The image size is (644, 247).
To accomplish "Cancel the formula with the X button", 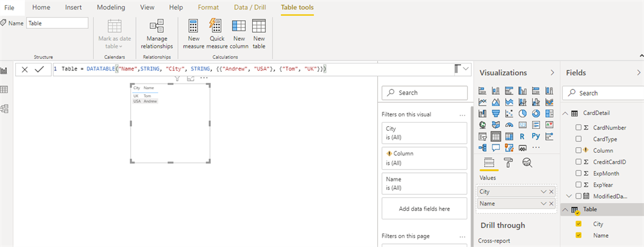I will click(x=25, y=70).
